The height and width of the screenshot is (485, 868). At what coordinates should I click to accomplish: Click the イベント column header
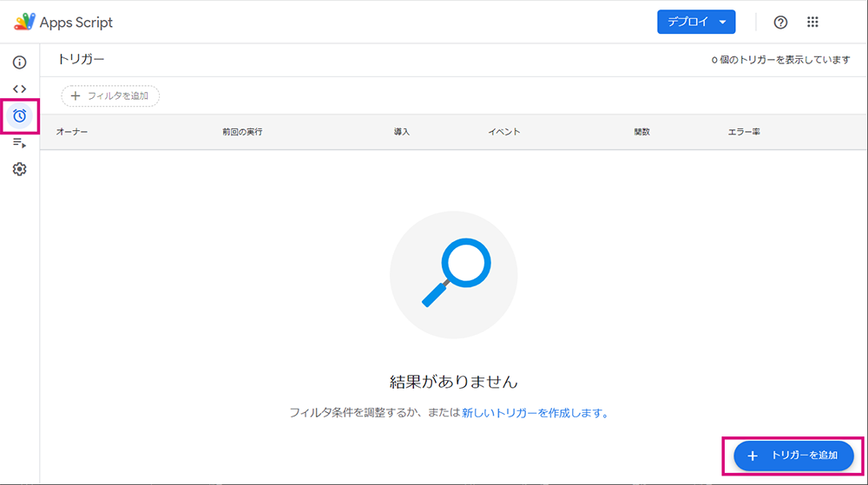(x=503, y=132)
